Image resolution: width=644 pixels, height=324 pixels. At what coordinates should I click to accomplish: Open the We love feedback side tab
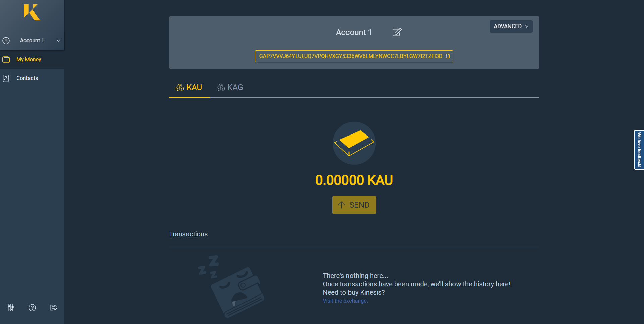click(639, 150)
